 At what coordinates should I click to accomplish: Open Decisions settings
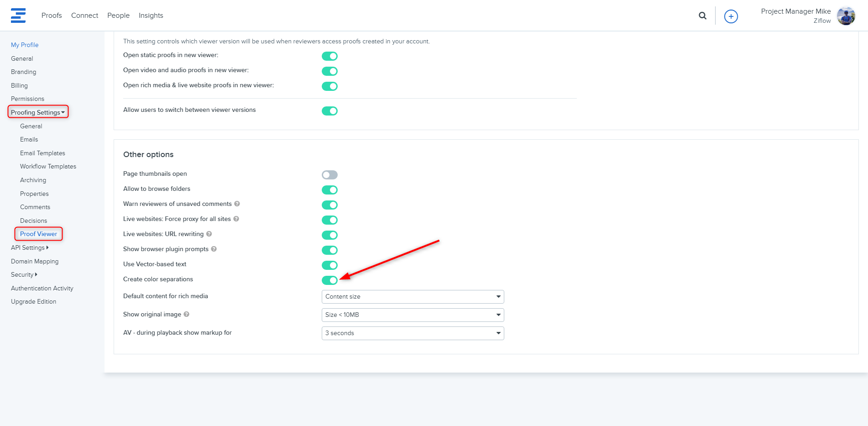point(33,221)
